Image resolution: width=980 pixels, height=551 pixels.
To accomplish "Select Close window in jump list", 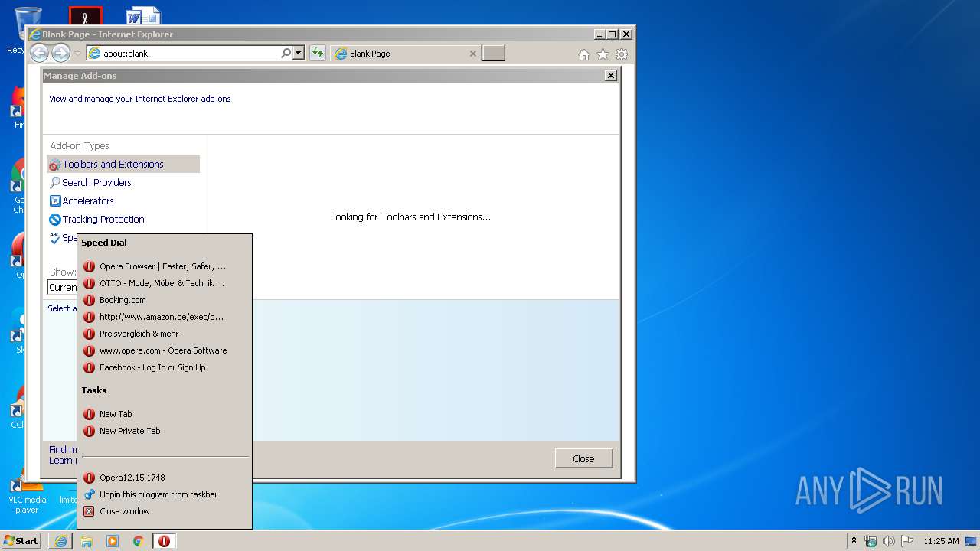I will pyautogui.click(x=165, y=511).
